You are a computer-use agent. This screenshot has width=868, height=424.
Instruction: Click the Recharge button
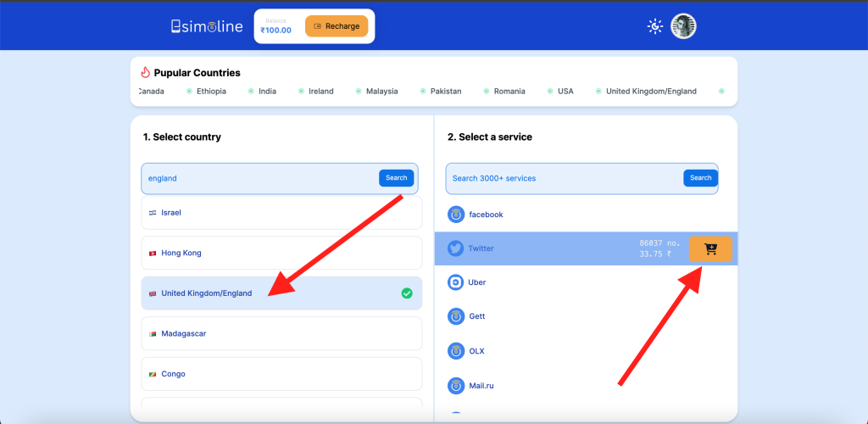pos(337,26)
